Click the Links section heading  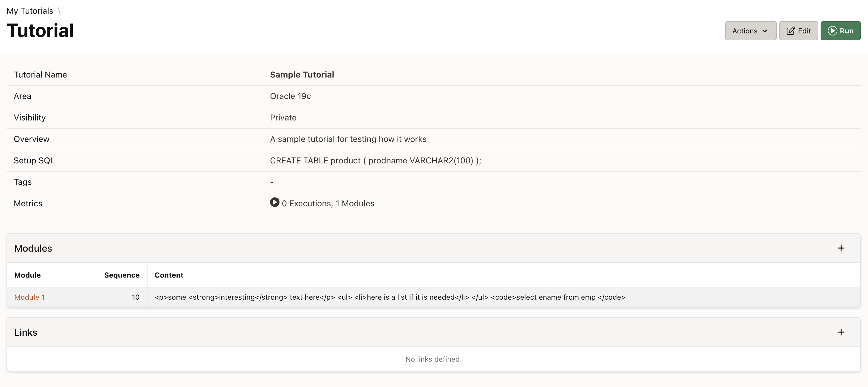26,332
